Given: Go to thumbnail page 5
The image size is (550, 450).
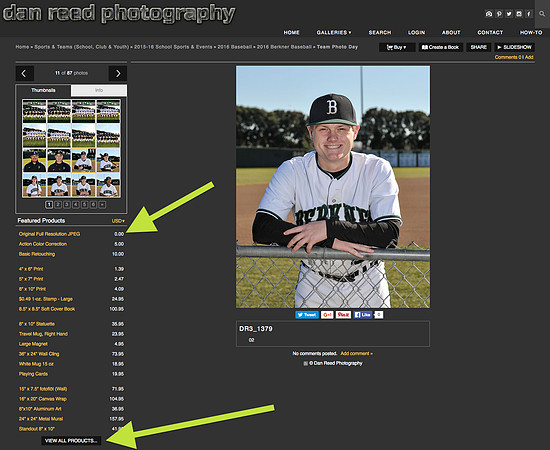Looking at the screenshot, I should pyautogui.click(x=84, y=204).
